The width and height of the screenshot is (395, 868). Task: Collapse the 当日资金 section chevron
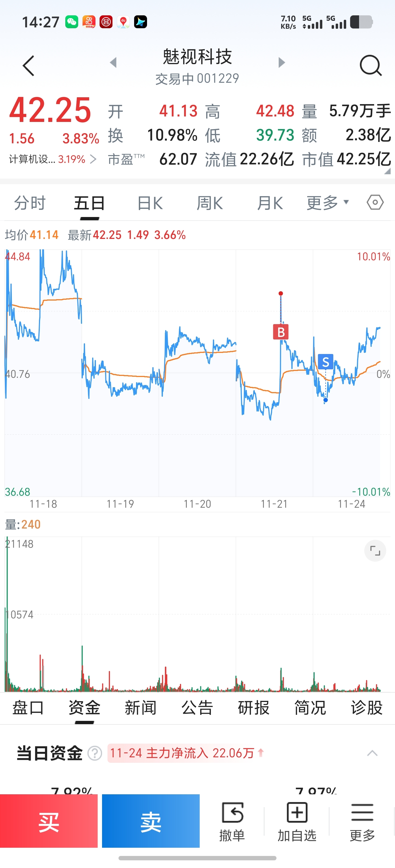coord(372,753)
